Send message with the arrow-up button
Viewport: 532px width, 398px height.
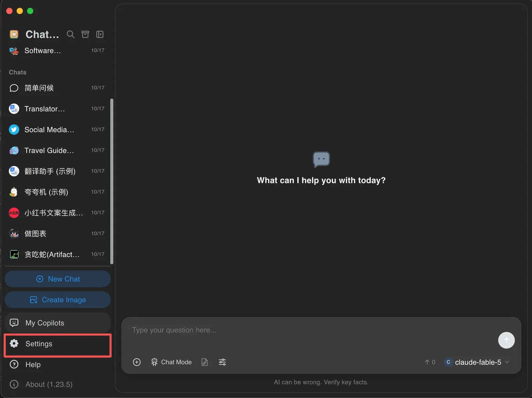pos(506,340)
